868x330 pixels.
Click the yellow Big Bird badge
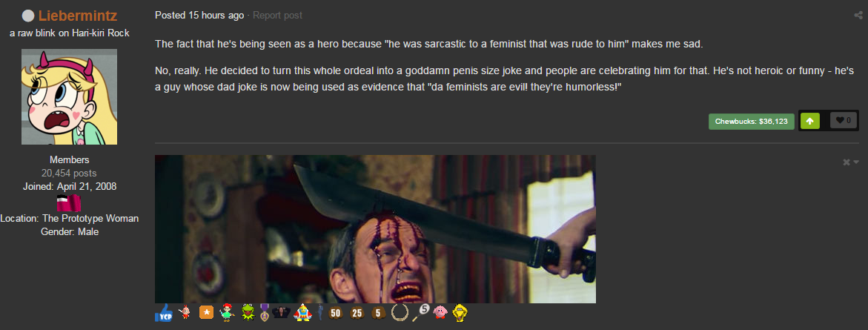coord(462,313)
